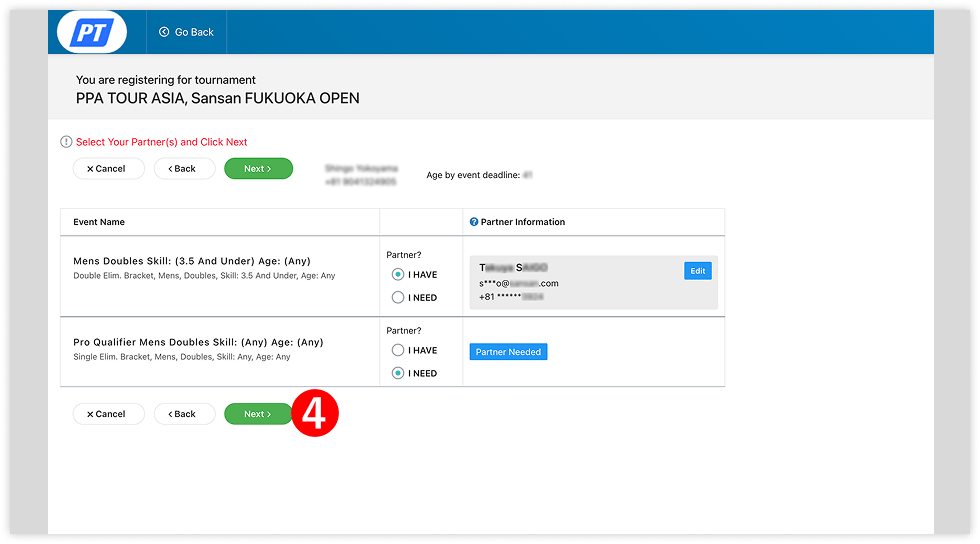
Task: Click the green Next button below the table
Action: click(x=258, y=414)
